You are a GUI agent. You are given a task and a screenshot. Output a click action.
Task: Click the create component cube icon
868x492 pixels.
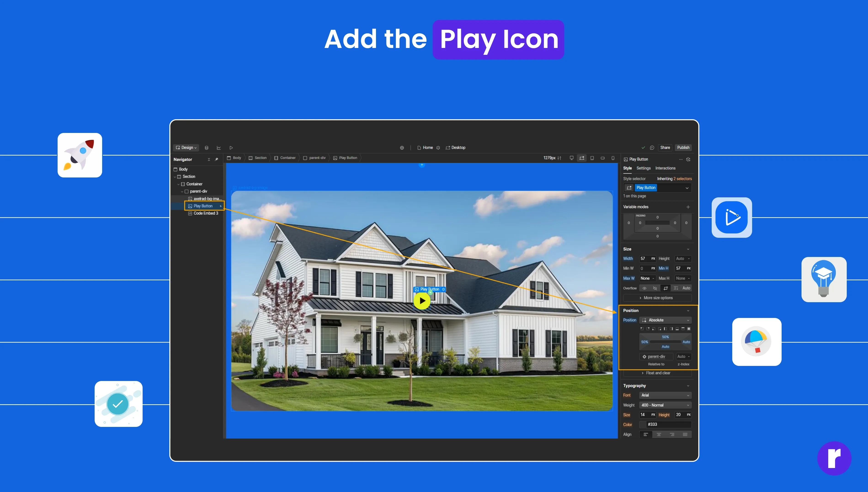688,159
